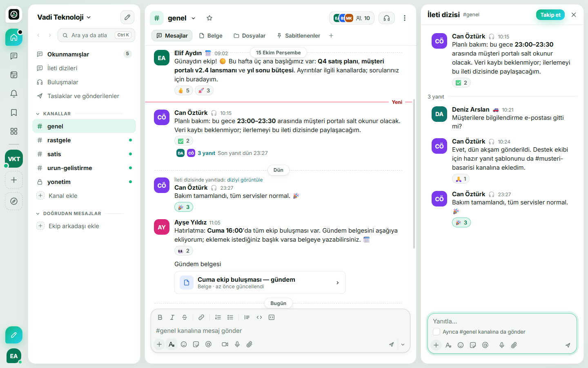
Task: Switch to Belge tab
Action: click(x=211, y=36)
